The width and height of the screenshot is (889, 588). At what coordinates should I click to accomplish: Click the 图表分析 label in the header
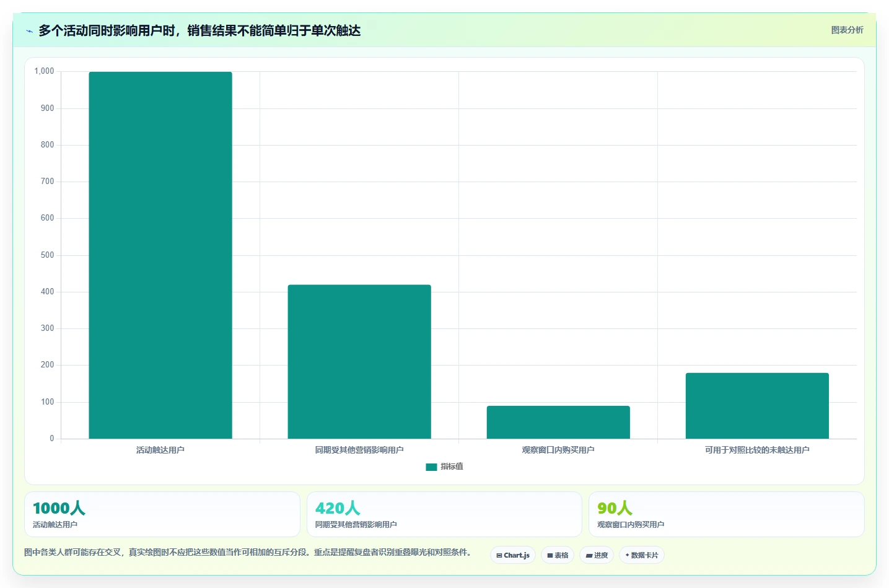[847, 30]
